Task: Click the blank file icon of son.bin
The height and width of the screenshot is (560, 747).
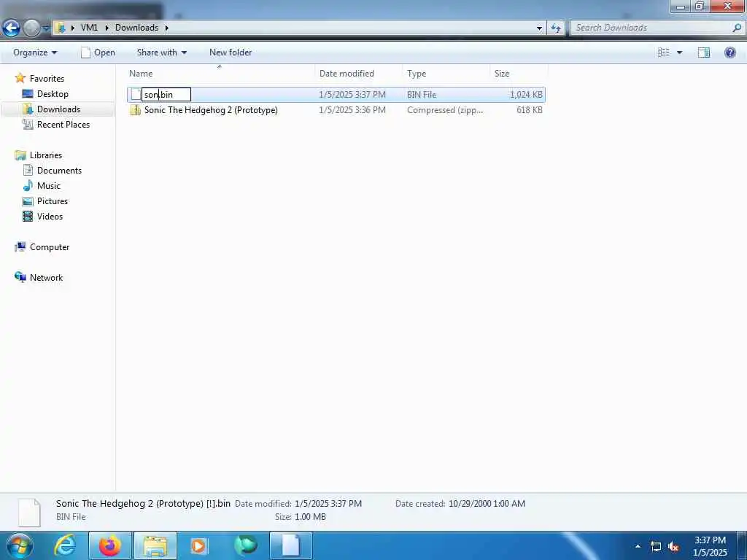Action: click(136, 94)
